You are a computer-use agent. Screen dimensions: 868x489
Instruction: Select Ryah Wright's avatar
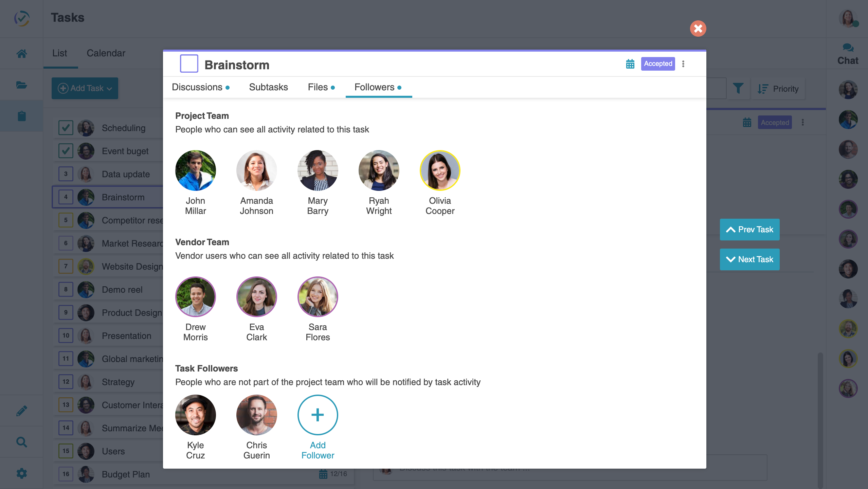point(379,170)
